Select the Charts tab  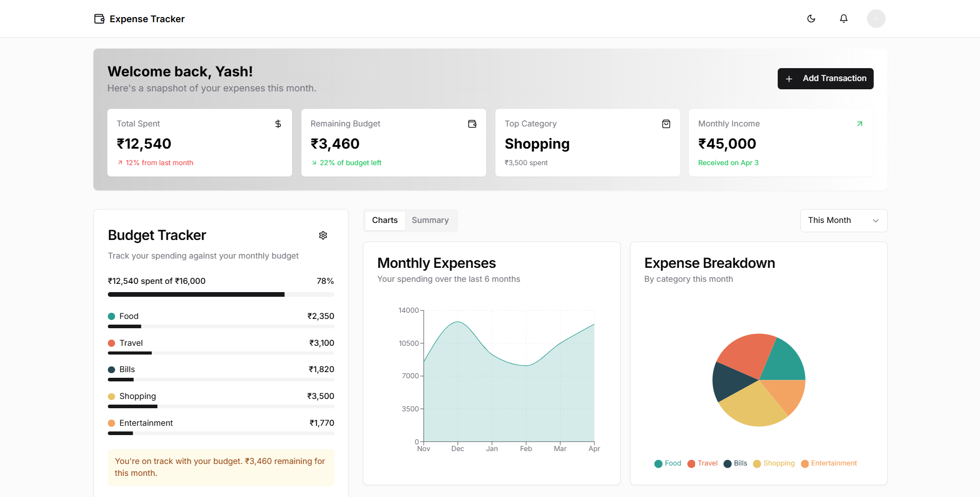[385, 220]
